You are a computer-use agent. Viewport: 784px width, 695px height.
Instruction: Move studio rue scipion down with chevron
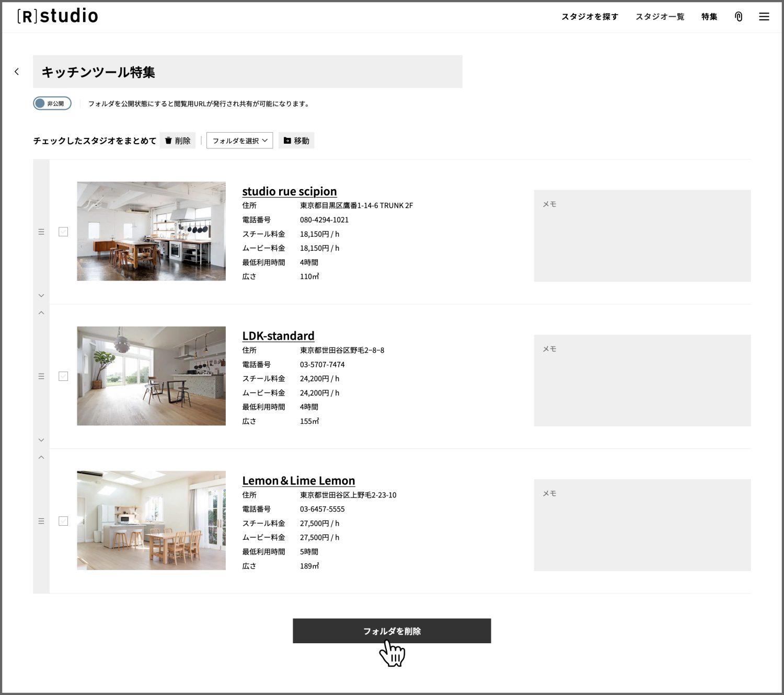pos(41,296)
